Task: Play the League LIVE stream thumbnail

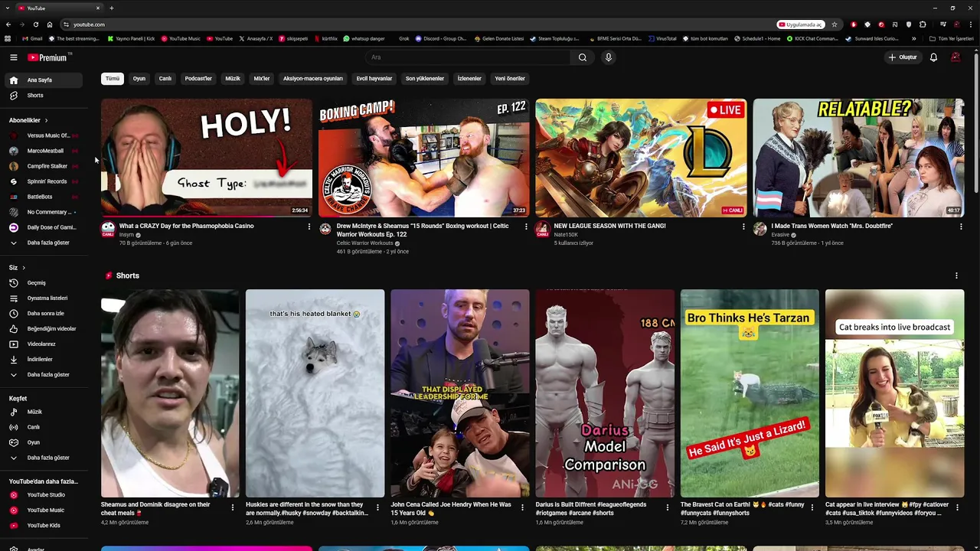Action: pos(641,158)
